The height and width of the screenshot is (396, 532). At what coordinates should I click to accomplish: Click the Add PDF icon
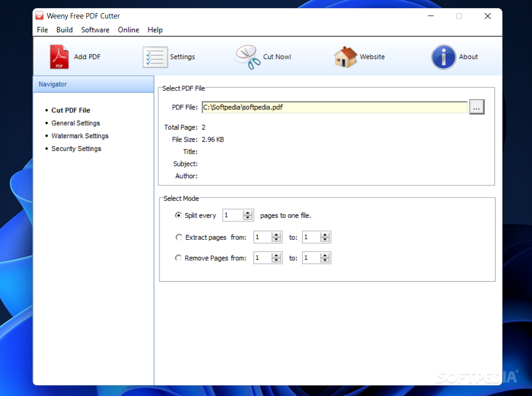click(x=59, y=56)
